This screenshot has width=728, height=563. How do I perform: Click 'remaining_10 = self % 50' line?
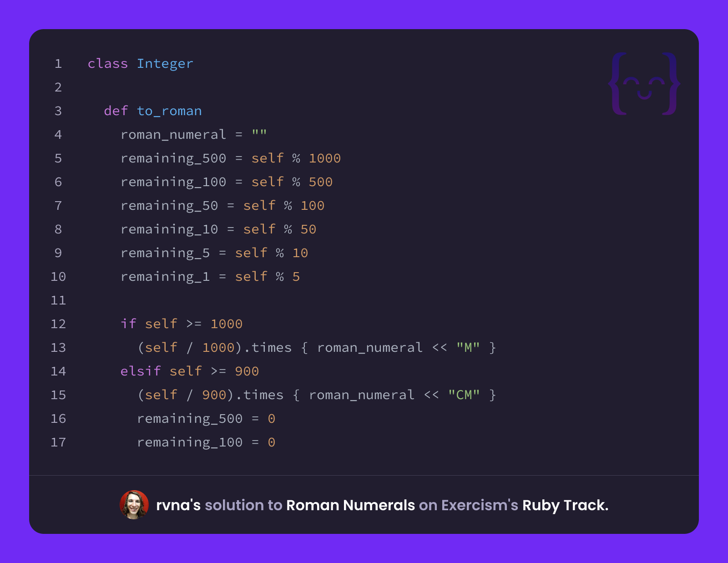[x=218, y=229]
